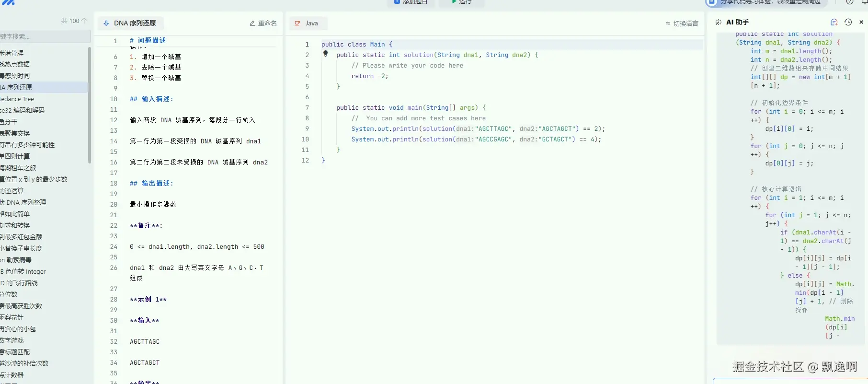Click the problem list scrollbar
868x384 pixels.
90,105
